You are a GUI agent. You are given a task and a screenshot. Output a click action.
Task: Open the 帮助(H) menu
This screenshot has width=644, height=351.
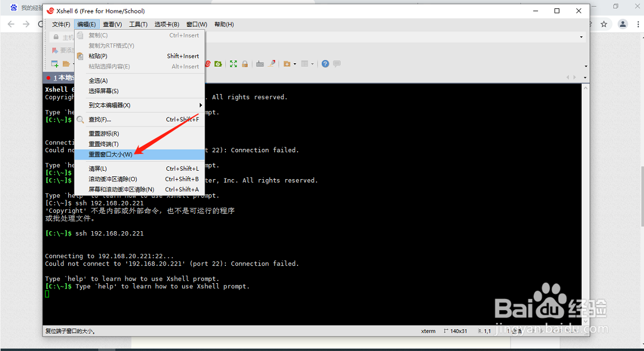[x=224, y=25]
